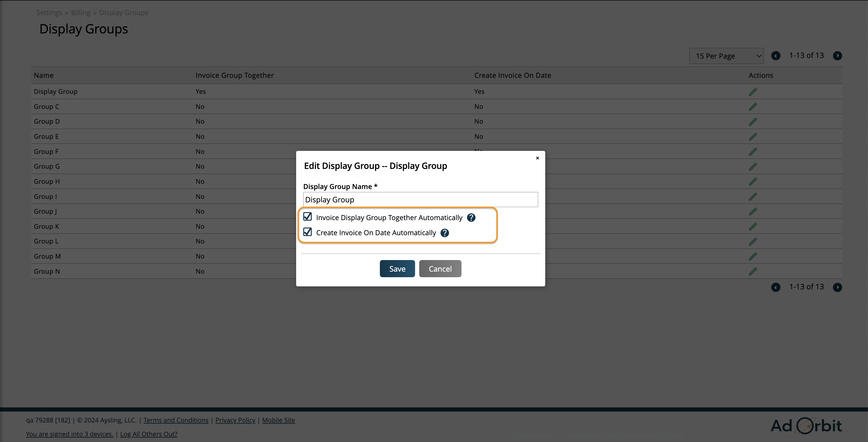Click inside the Display Group Name field
This screenshot has height=442, width=868.
420,199
